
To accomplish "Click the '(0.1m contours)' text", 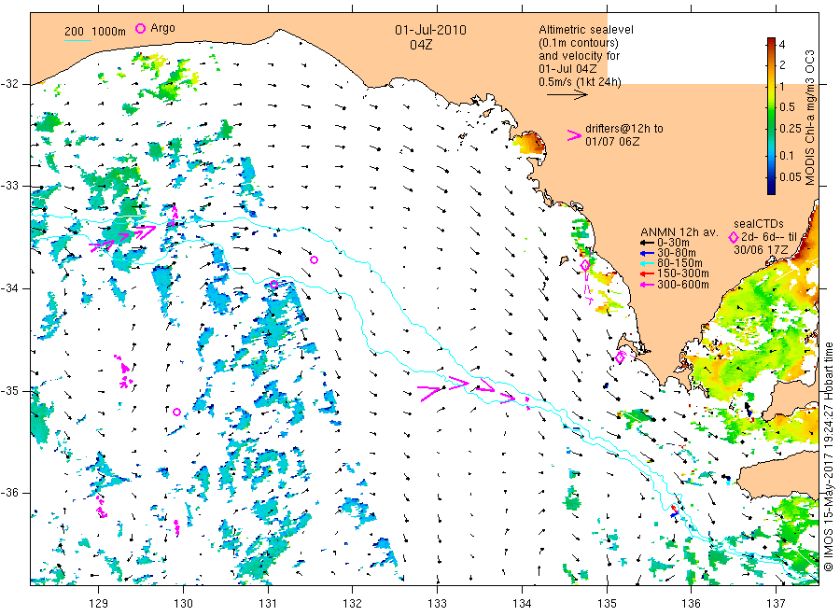I will pyautogui.click(x=579, y=43).
